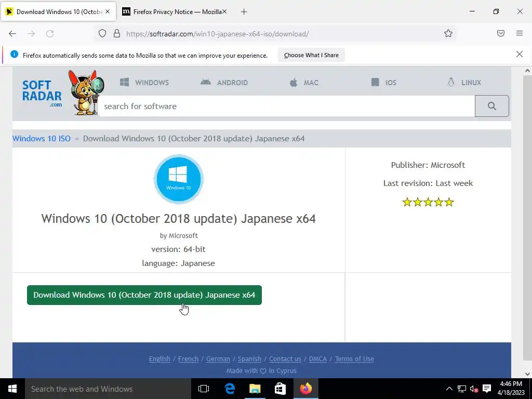Open the iOS category menu
This screenshot has height=399, width=532.
[384, 83]
